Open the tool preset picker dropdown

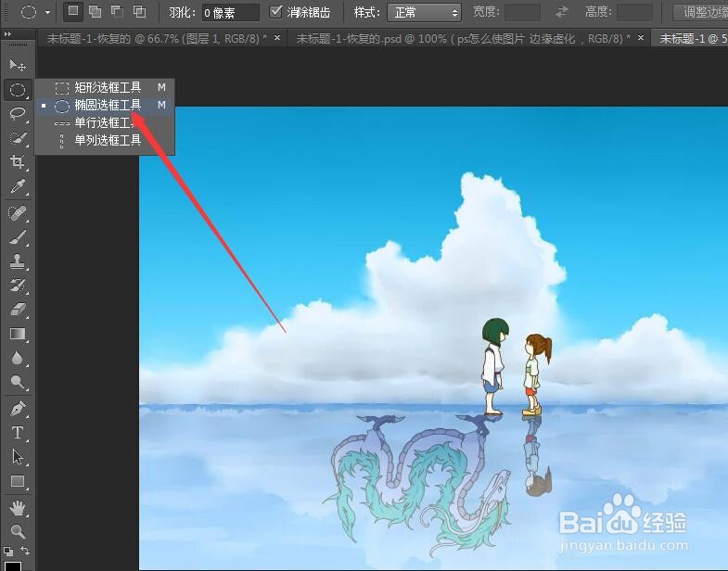tap(48, 13)
